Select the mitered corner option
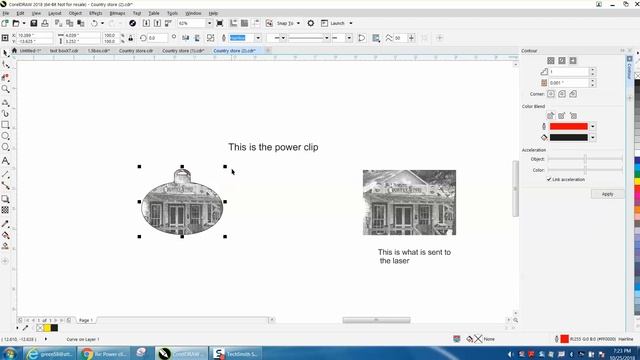 (551, 94)
